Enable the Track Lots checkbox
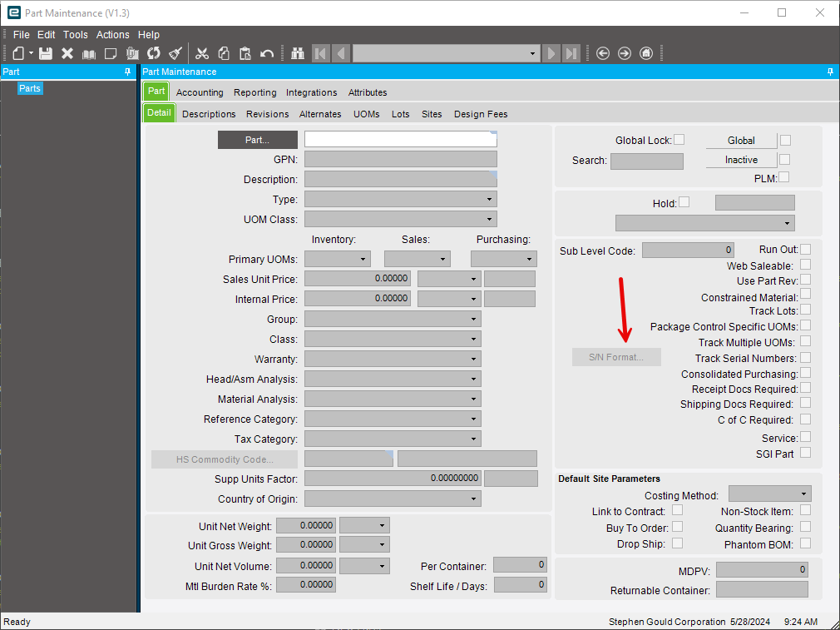The image size is (840, 630). pos(805,310)
